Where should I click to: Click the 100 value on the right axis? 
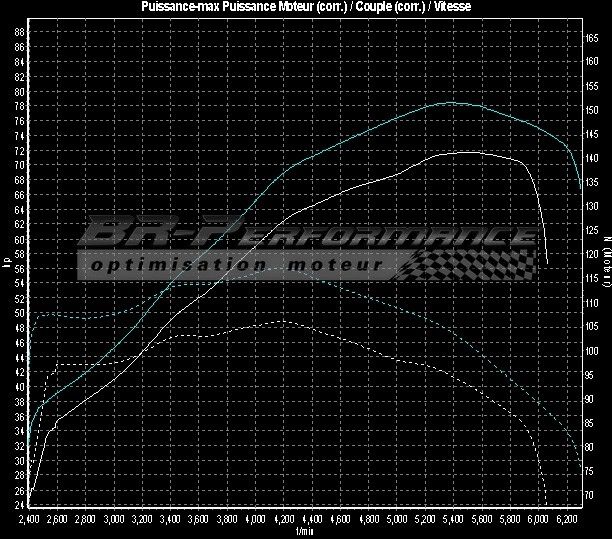592,351
